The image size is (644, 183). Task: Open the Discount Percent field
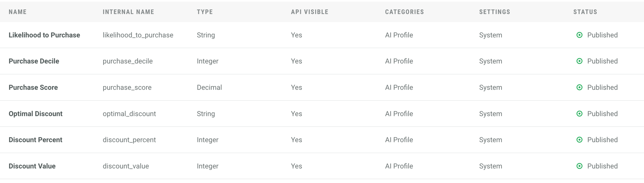[35, 140]
